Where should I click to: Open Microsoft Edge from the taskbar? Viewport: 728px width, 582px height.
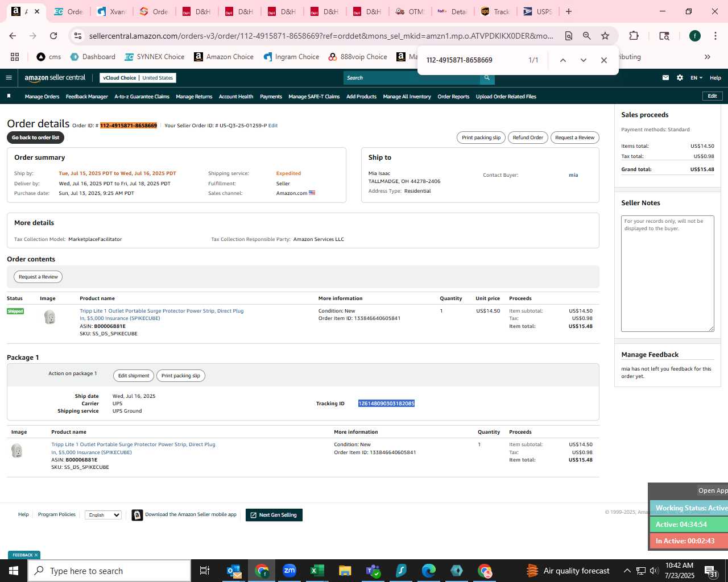coord(429,571)
